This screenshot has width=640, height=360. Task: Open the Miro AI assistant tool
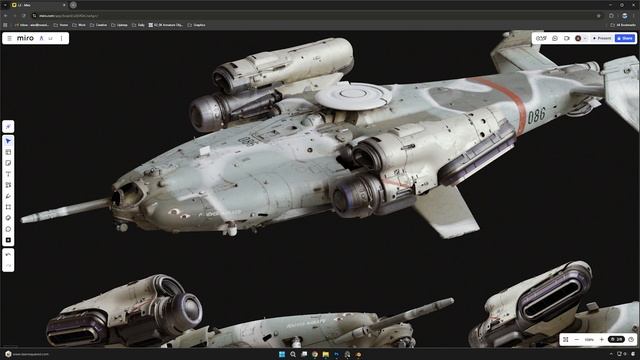tap(8, 127)
